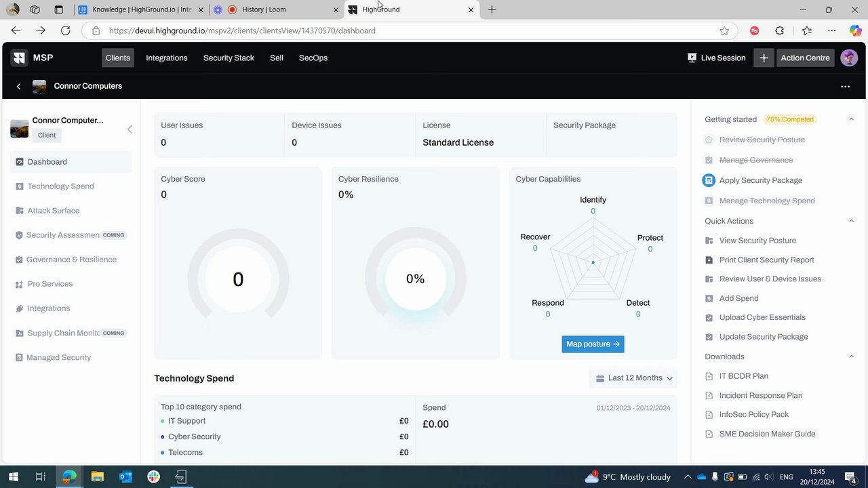Click the Incident Response Plan file icon

pos(709,395)
